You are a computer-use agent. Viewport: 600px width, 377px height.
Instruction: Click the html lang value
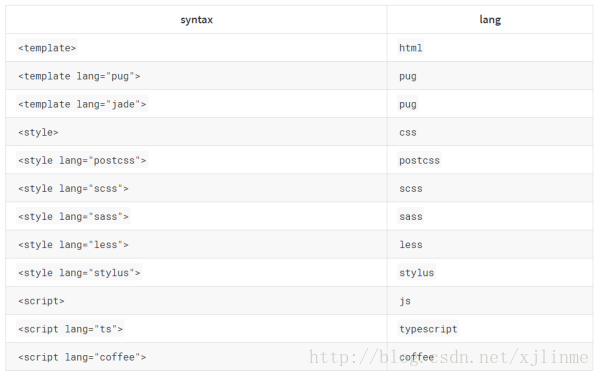tap(411, 48)
